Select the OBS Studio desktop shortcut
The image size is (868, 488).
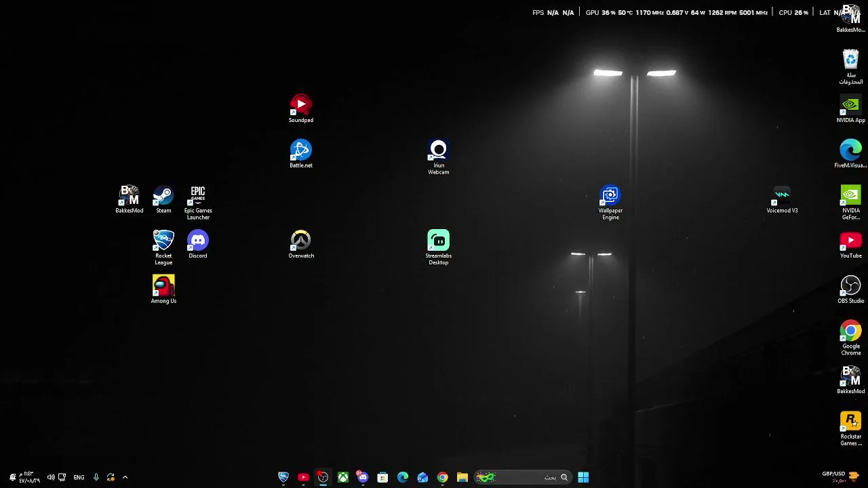point(851,289)
